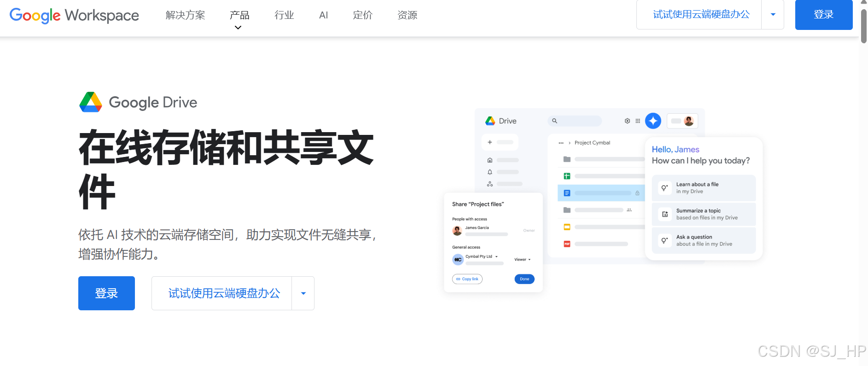Click hero 试试使用云端硬盘办公 button
This screenshot has height=366, width=868.
222,293
